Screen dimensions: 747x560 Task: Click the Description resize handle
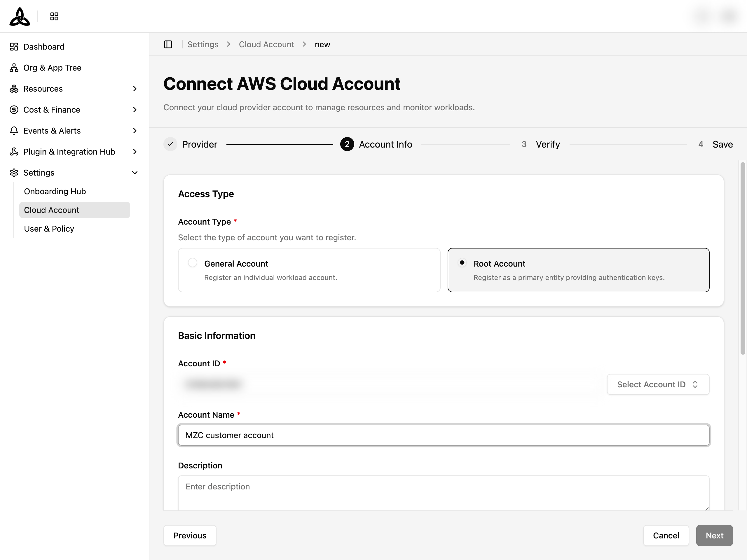click(x=706, y=508)
